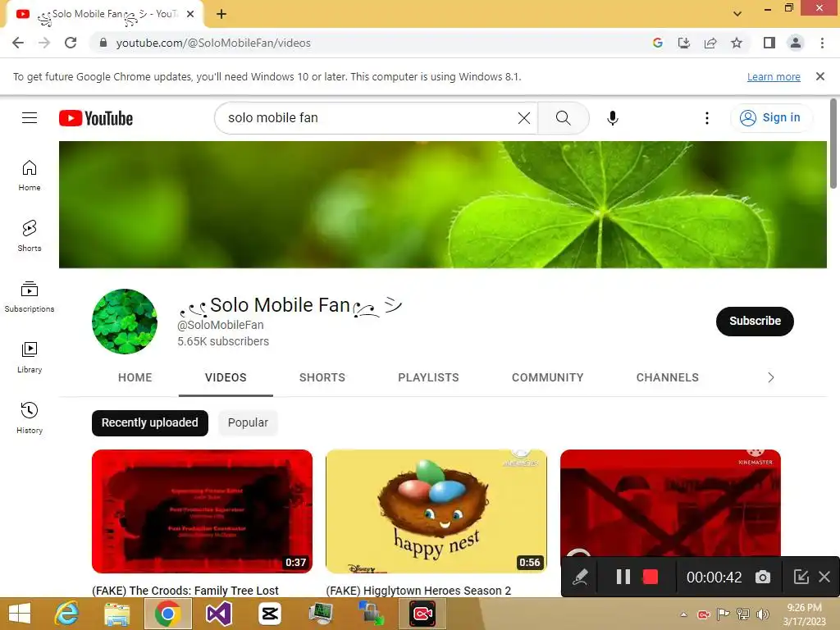Image resolution: width=840 pixels, height=630 pixels.
Task: Open Visual Studio from taskbar
Action: [x=218, y=614]
